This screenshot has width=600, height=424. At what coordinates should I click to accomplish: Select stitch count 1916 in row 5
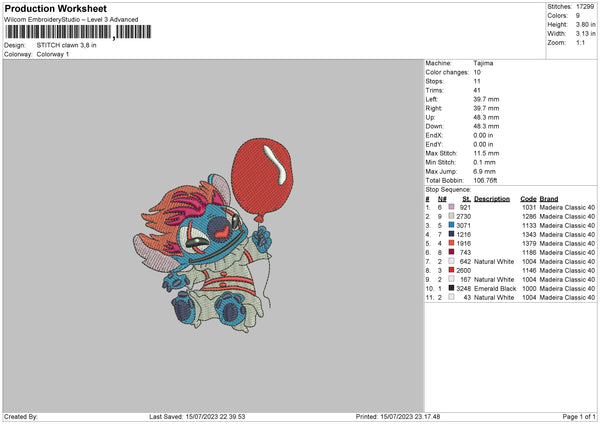coord(463,243)
